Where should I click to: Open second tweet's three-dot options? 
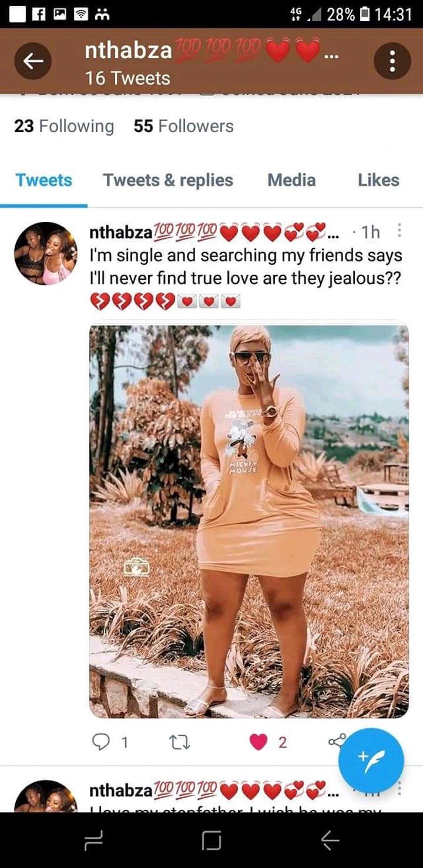coord(400,788)
